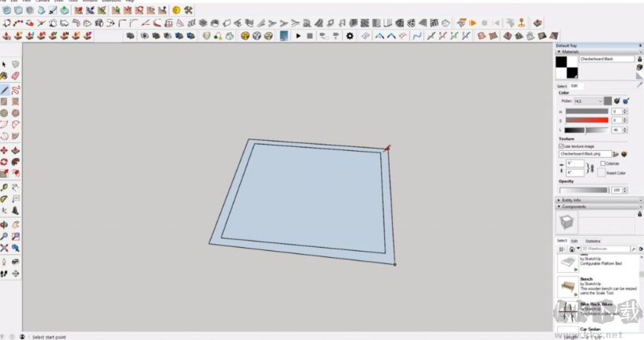
Task: Adjust the Hue H slider
Action: tap(587, 111)
